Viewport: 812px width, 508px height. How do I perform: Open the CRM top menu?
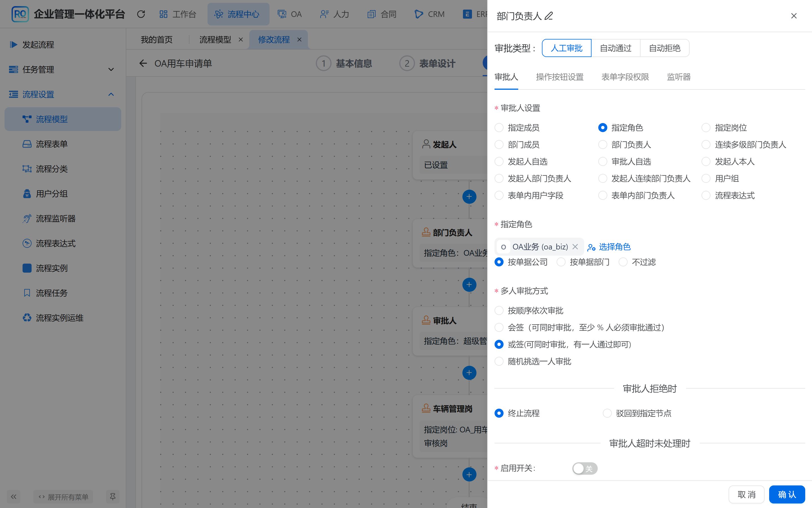tap(430, 14)
